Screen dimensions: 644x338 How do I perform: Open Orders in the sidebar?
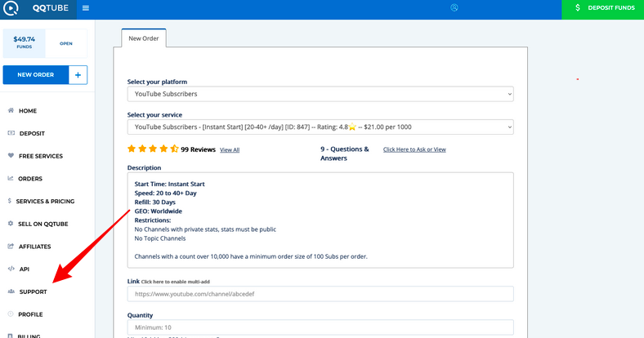click(x=30, y=179)
